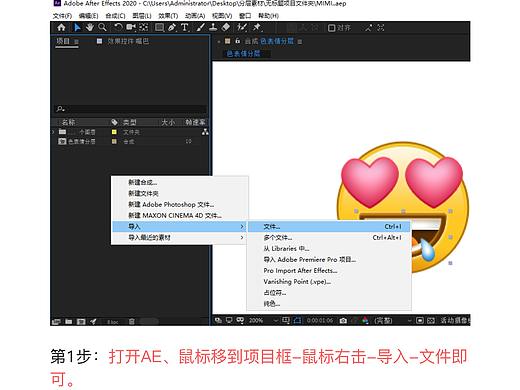This screenshot has width=520, height=390.
Task: Select the Rectangle shape tool
Action: click(160, 28)
